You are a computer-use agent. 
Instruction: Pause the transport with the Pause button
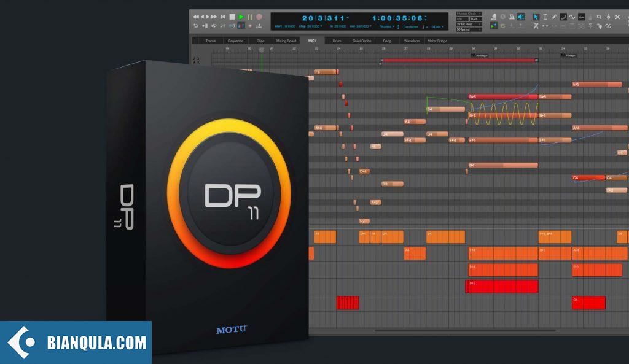(x=250, y=17)
